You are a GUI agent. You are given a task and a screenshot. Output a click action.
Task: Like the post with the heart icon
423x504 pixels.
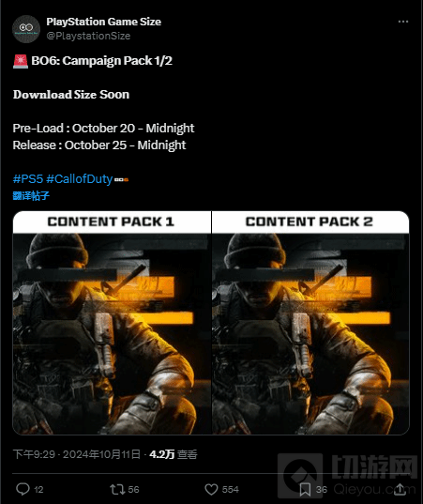coord(211,490)
